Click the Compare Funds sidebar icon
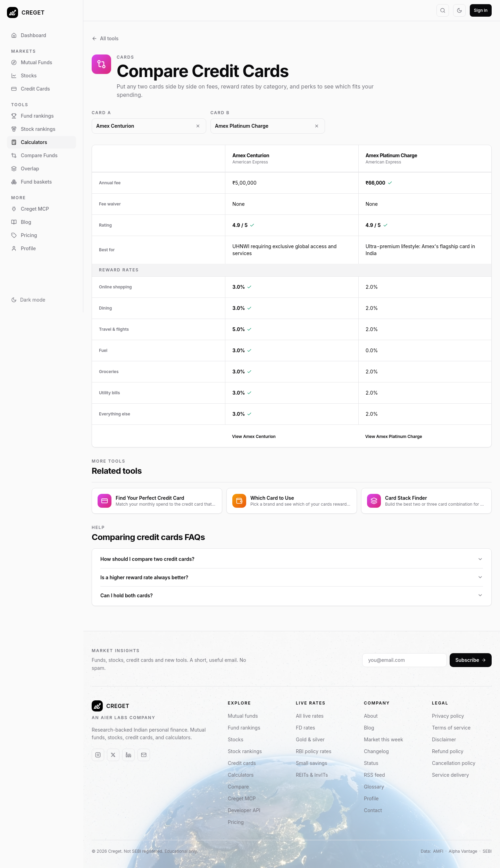The height and width of the screenshot is (868, 500). click(14, 155)
